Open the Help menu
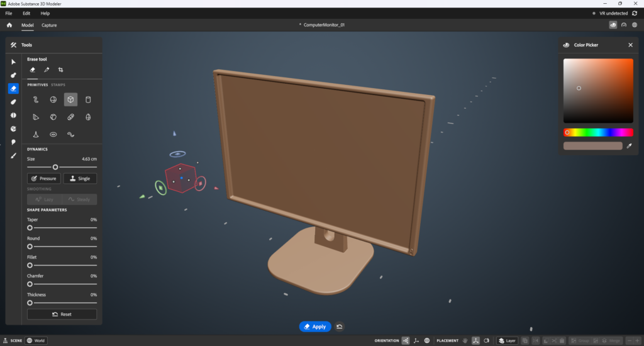Screen dimensions: 644x346 pyautogui.click(x=45, y=13)
